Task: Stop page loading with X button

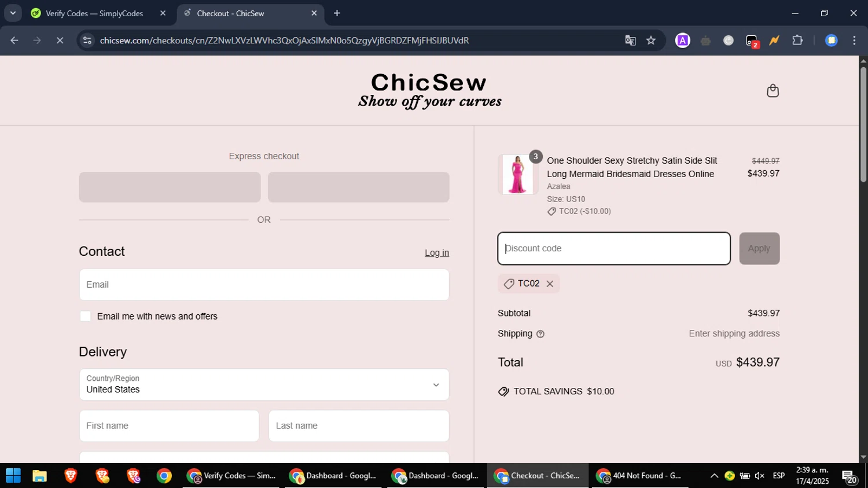Action: 60,41
